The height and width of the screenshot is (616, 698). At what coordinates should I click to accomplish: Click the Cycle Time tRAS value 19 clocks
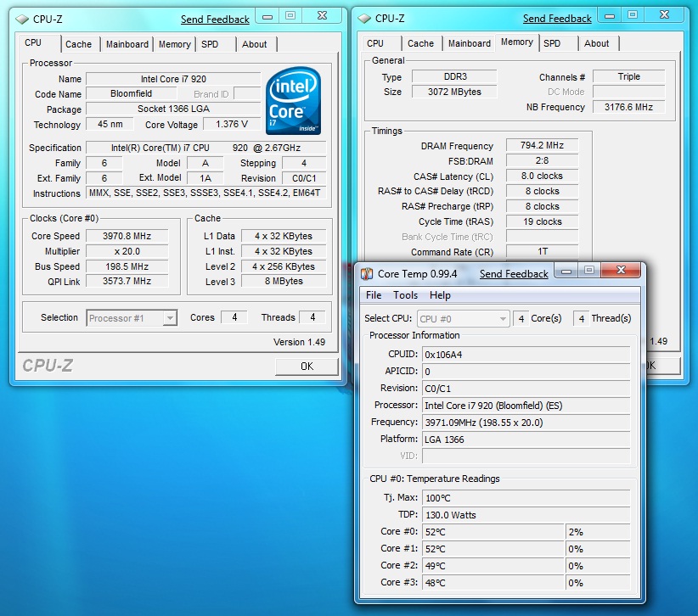(x=543, y=221)
